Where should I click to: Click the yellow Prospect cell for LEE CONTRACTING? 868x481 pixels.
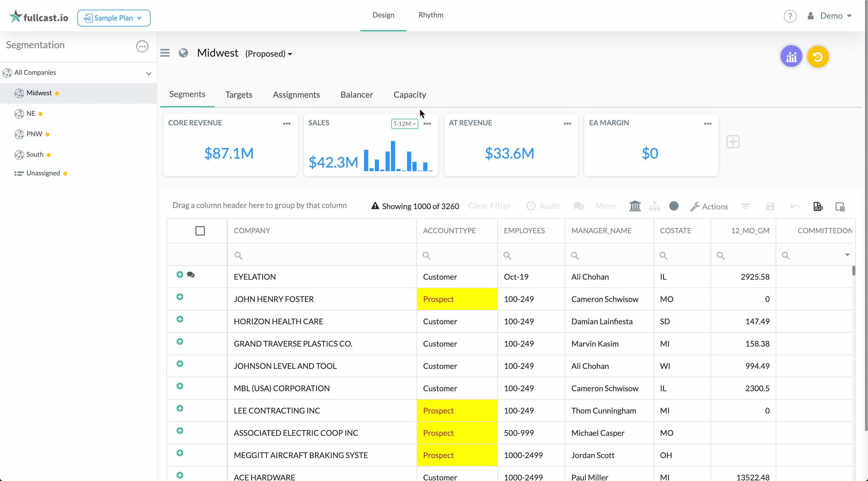pos(457,410)
